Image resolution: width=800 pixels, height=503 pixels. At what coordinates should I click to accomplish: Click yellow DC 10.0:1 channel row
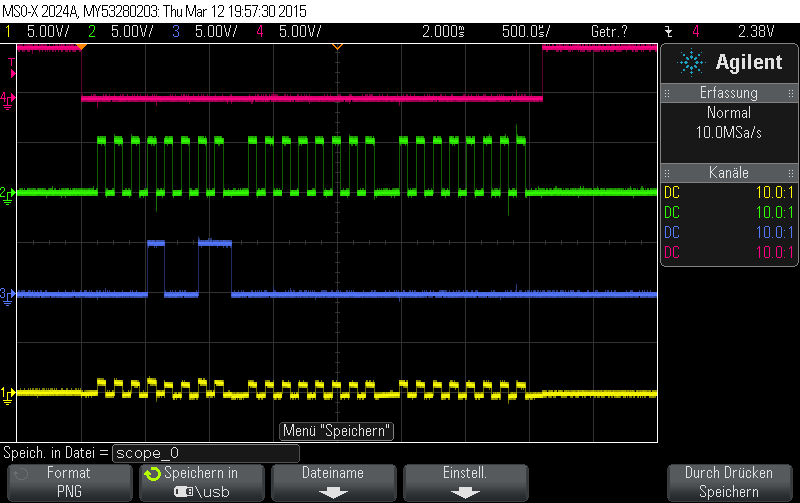click(729, 193)
